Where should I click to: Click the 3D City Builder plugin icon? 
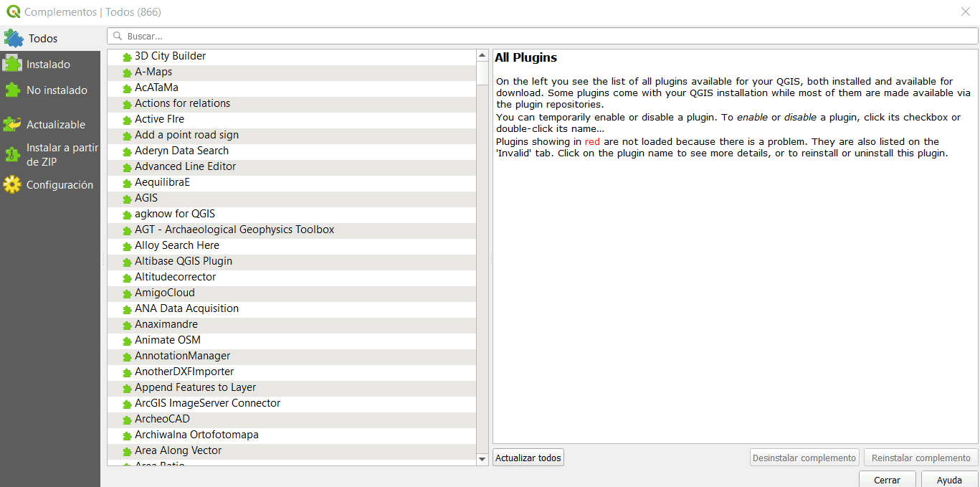click(x=127, y=57)
